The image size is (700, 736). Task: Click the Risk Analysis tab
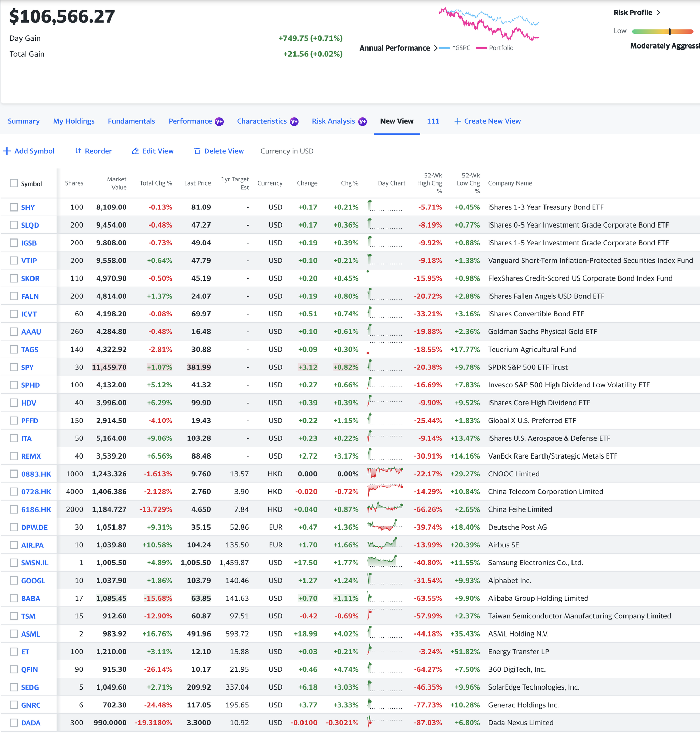click(334, 121)
